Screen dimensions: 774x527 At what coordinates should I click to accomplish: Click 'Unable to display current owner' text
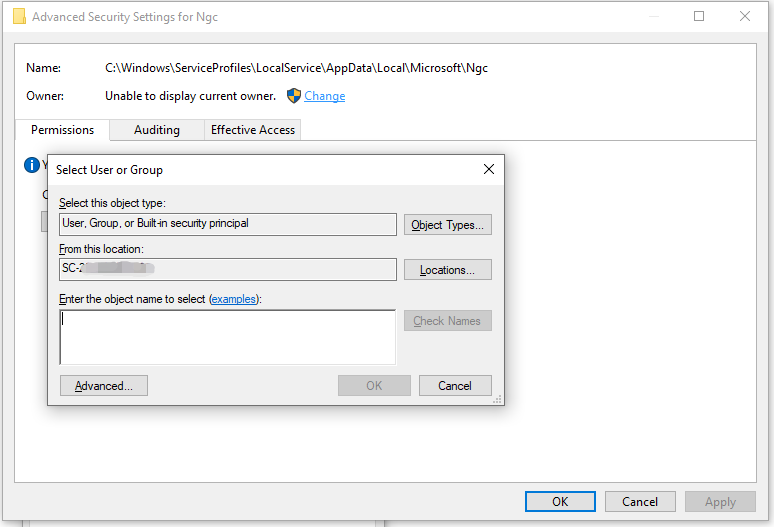click(x=191, y=96)
